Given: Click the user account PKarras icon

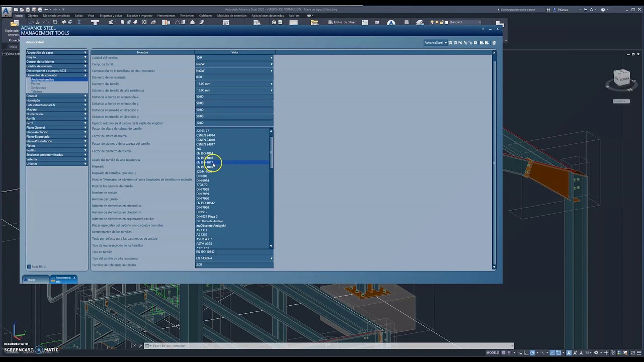Looking at the screenshot, I should [555, 10].
